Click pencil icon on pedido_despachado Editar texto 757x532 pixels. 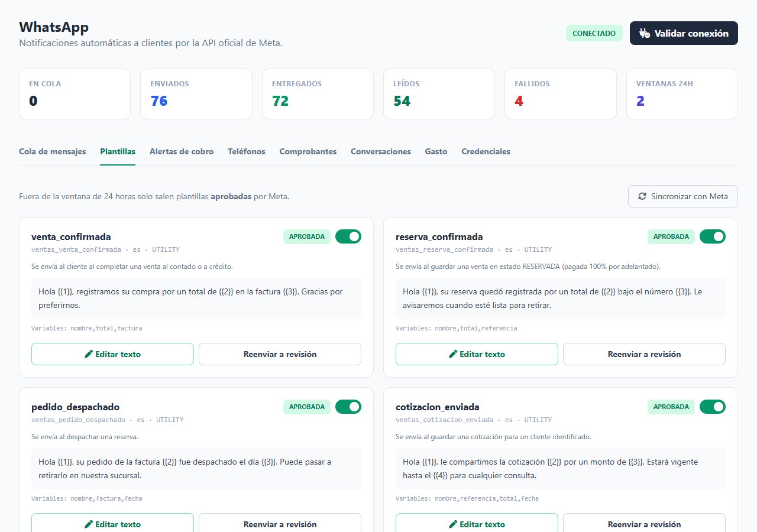click(x=89, y=524)
